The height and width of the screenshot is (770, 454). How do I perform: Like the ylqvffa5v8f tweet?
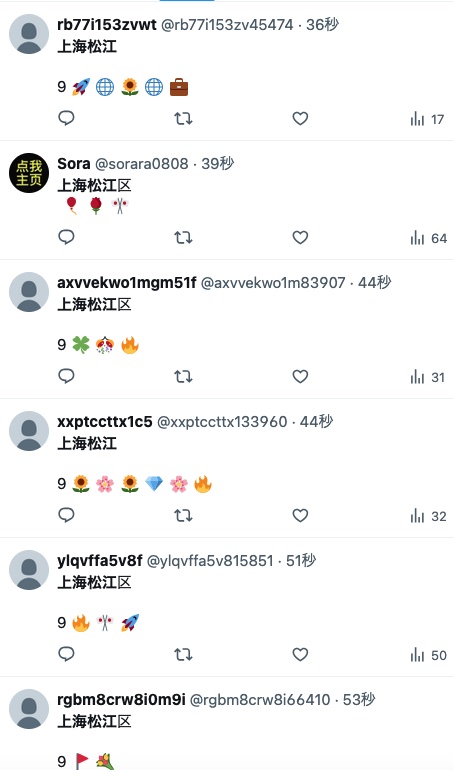pyautogui.click(x=300, y=655)
